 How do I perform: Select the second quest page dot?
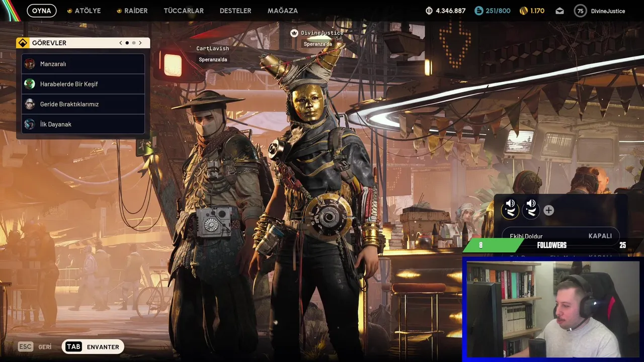134,43
